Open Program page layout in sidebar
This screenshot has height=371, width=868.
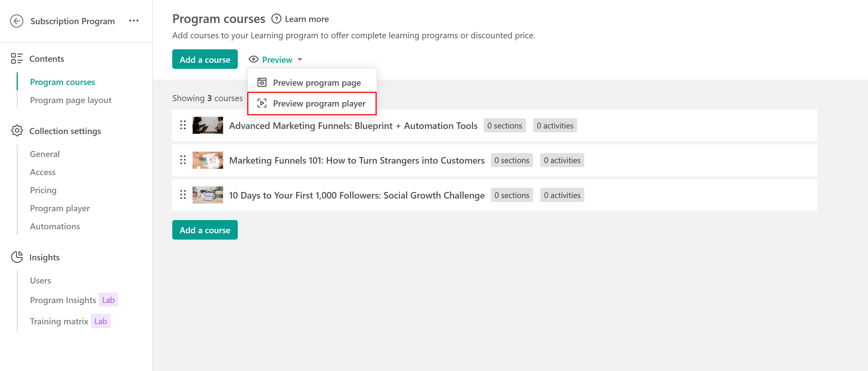70,100
